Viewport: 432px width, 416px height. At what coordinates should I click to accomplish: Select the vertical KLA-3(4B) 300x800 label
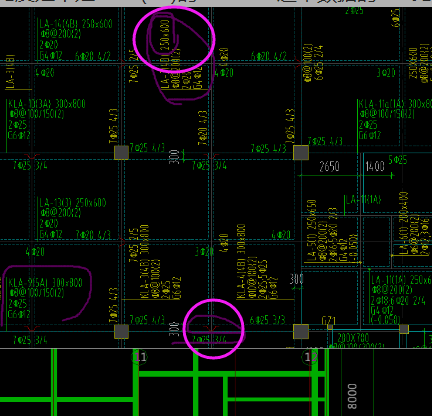point(145,262)
